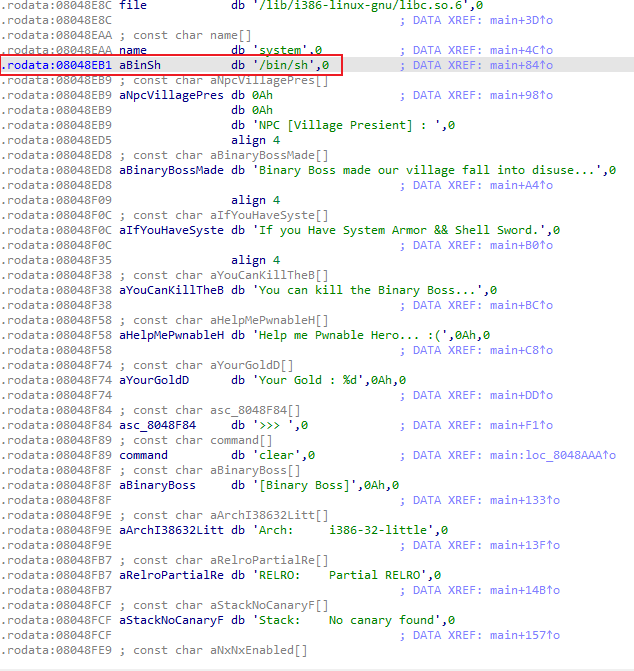This screenshot has height=671, width=634.
Task: Select the aBinaryBossMade label
Action: tap(171, 170)
